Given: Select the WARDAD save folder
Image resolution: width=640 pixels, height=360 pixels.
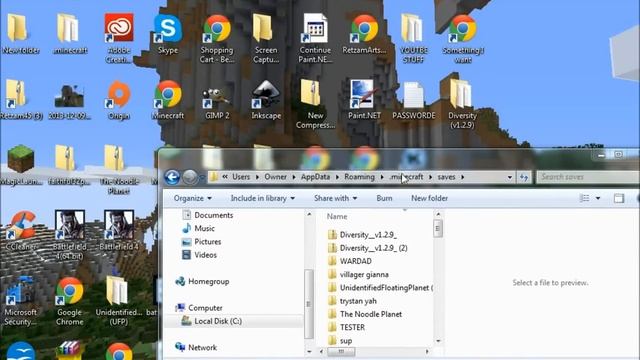Looking at the screenshot, I should [350, 261].
